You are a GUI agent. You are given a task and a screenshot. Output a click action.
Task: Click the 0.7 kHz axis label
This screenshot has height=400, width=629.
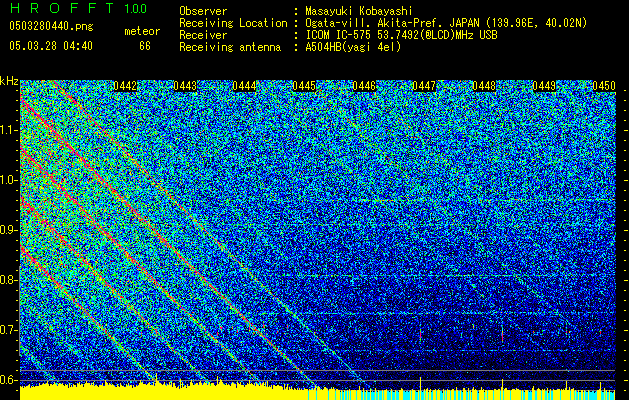[x=8, y=330]
